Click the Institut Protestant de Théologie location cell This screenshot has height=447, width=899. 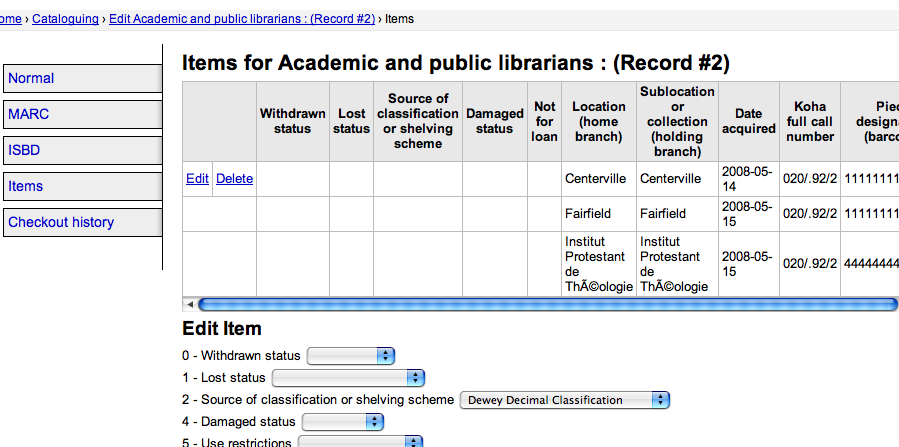[x=598, y=264]
